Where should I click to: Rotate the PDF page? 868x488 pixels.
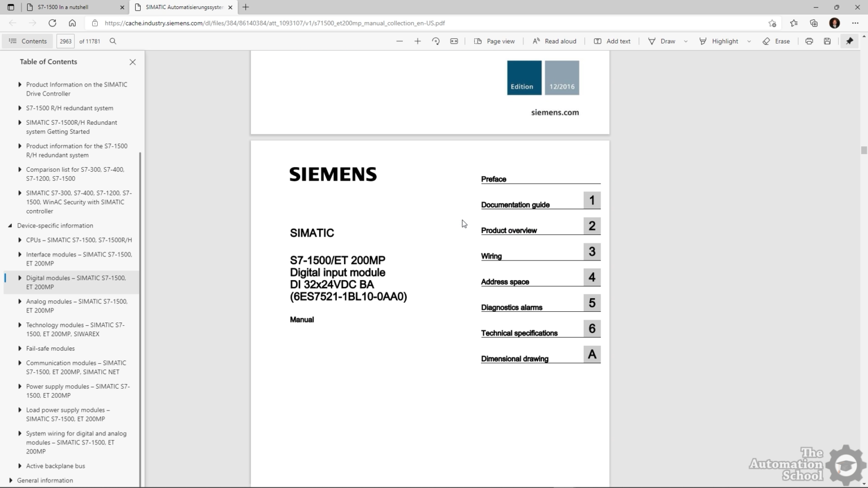pos(436,41)
